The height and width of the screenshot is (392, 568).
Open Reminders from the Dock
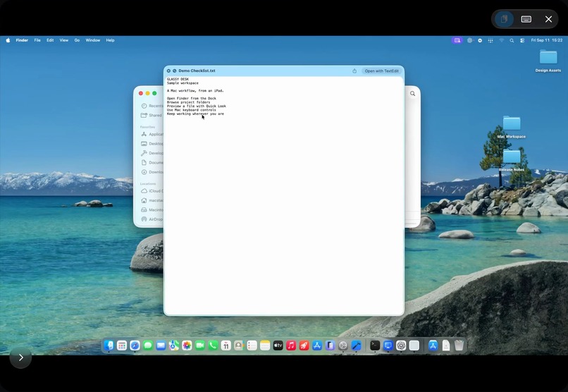point(252,345)
